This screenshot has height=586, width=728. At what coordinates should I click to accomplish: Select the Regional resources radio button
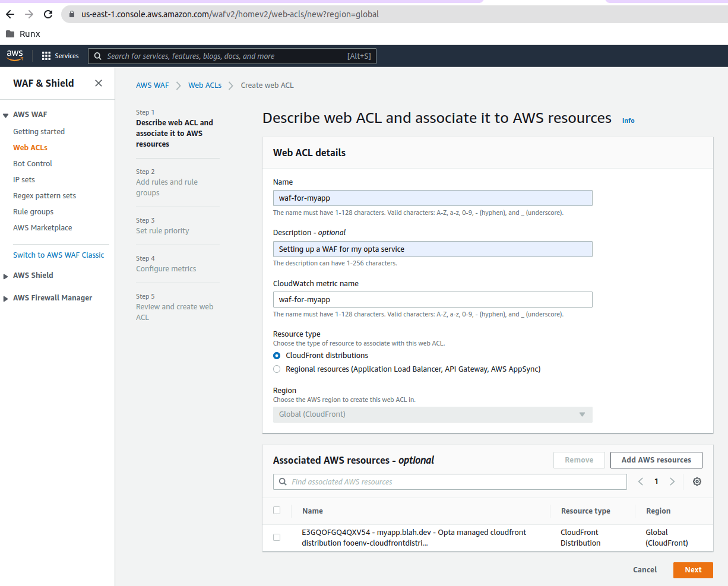coord(277,369)
